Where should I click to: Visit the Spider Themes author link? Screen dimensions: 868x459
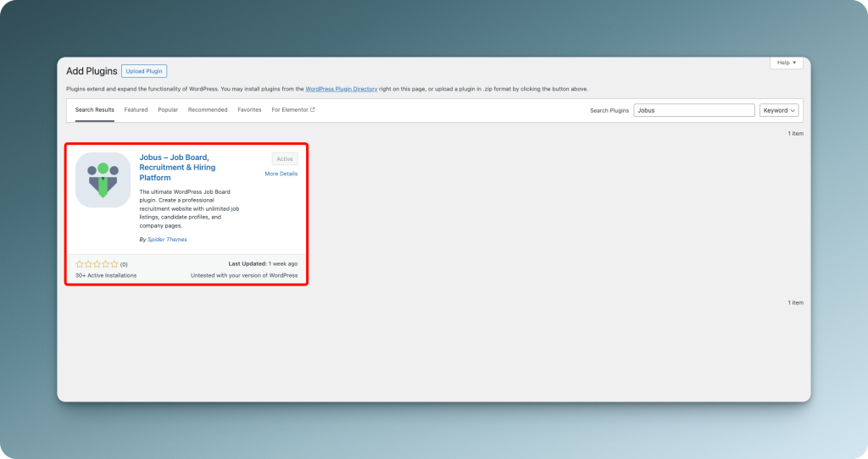[x=167, y=240]
